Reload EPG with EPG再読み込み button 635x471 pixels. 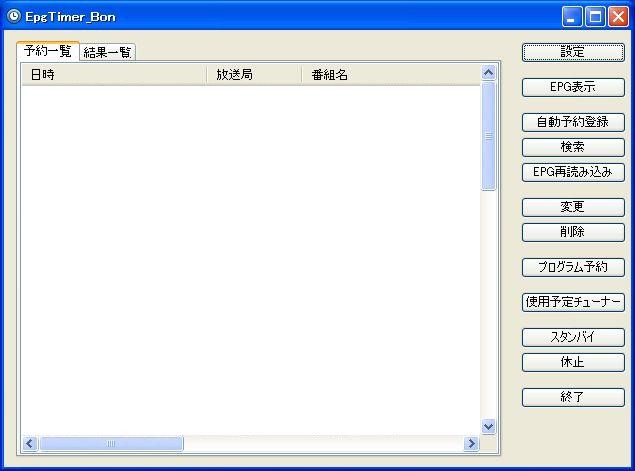coord(573,172)
